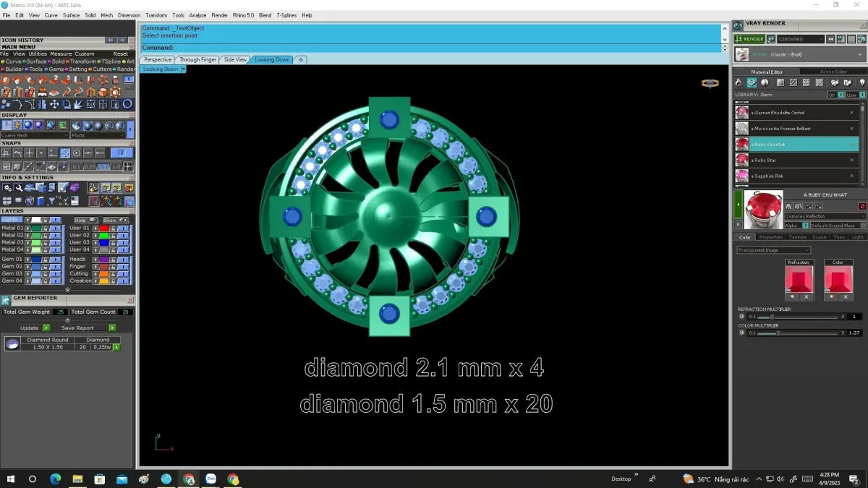Remove the Ruby Star material with its X
Viewport: 868px width, 488px height.
coord(851,160)
